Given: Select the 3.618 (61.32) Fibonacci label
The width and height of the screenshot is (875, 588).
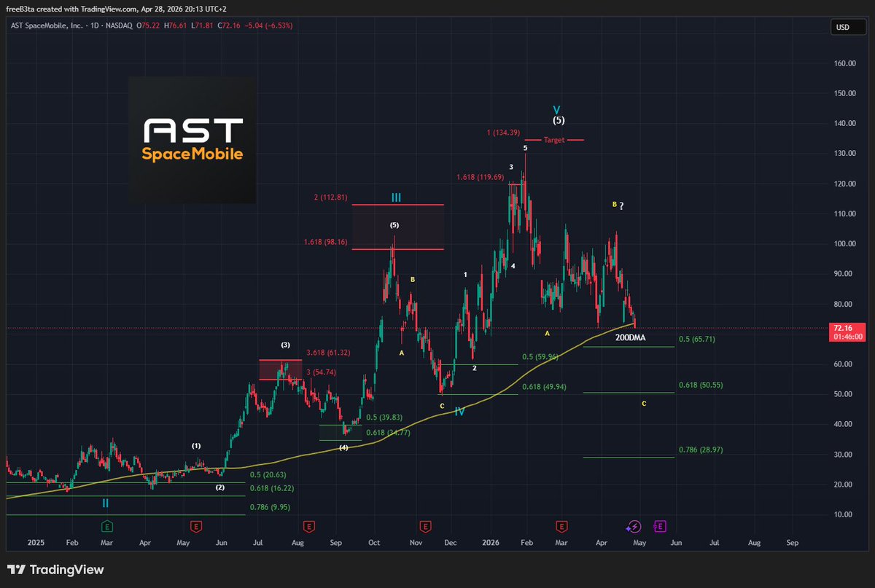Looking at the screenshot, I should [x=327, y=353].
